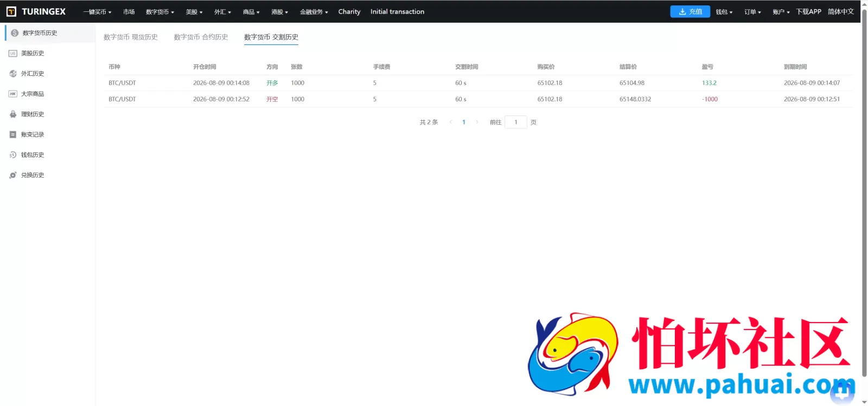Click the 钱包历史 sidebar icon
868x406 pixels.
click(x=13, y=155)
